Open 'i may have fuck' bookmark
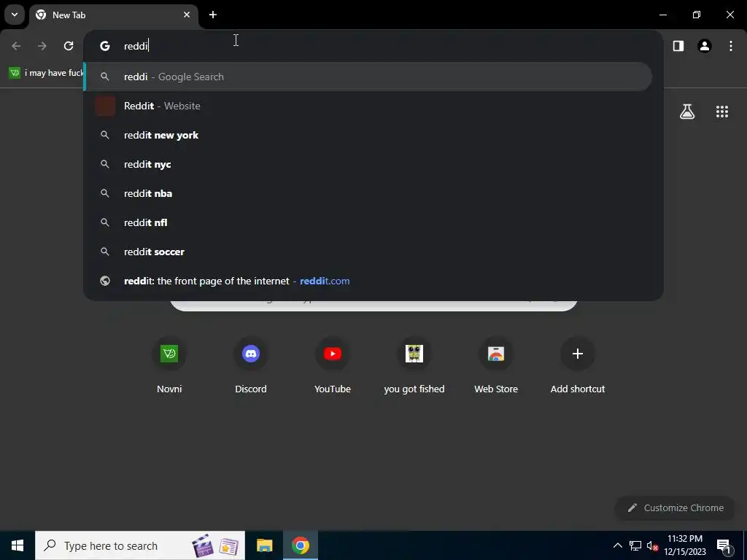Image resolution: width=747 pixels, height=560 pixels. (x=46, y=73)
